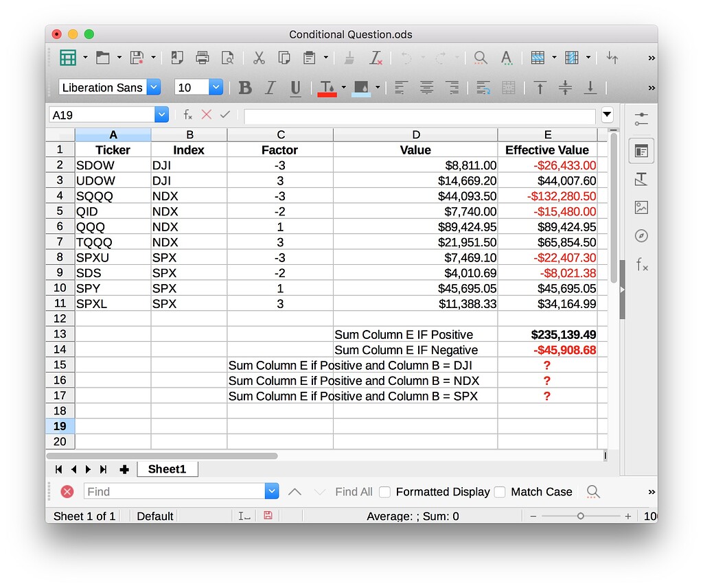Open the Navigator deck in the sidebar
This screenshot has width=703, height=588.
tap(641, 235)
